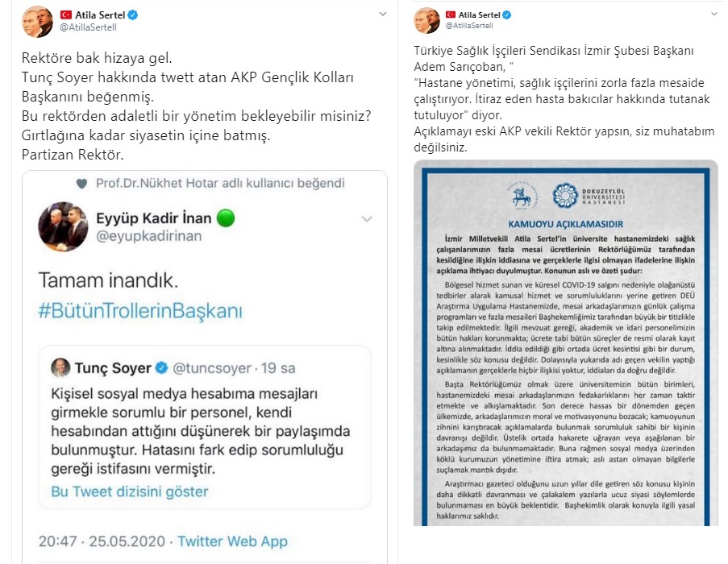
Task: Click the green circle next to Eyyüp Kadir İnan
Action: [226, 218]
